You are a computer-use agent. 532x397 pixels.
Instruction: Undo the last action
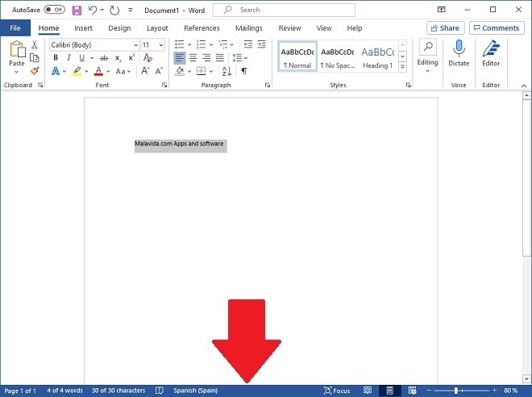pyautogui.click(x=93, y=10)
